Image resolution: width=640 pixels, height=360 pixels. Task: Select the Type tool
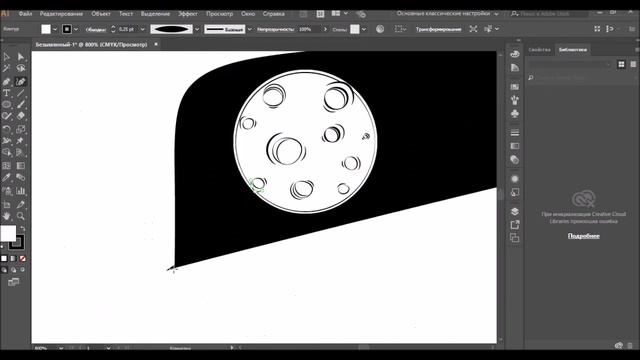click(x=7, y=93)
